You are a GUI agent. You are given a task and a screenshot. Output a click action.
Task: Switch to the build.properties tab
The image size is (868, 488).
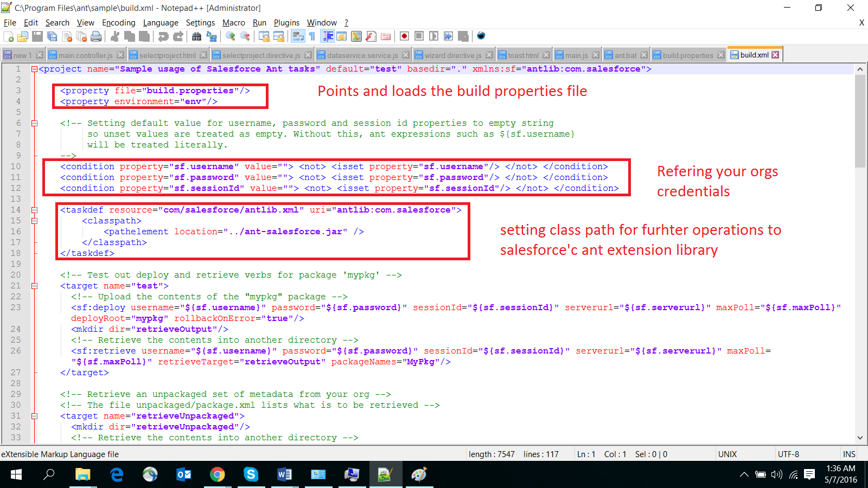pyautogui.click(x=687, y=55)
